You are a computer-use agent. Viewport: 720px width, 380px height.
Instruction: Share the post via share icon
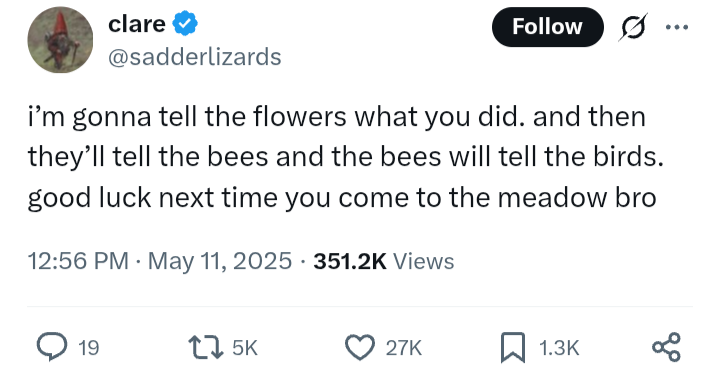[x=667, y=347]
